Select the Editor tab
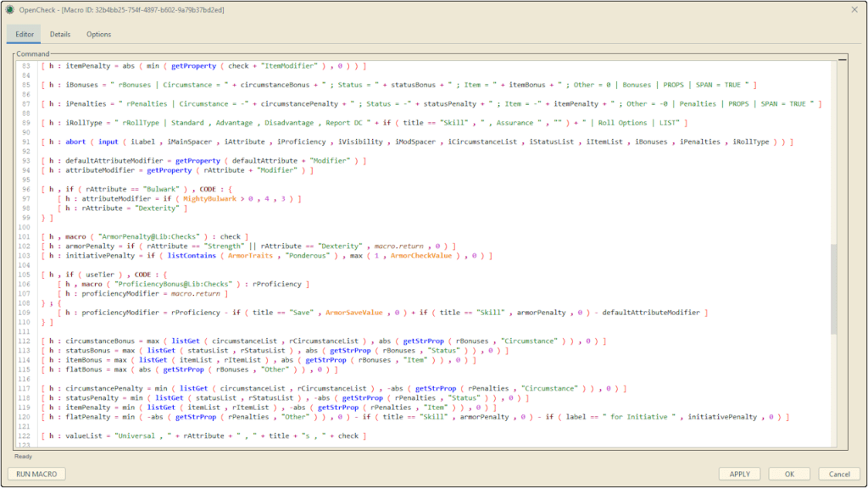Viewport: 868px width, 488px height. (x=24, y=34)
